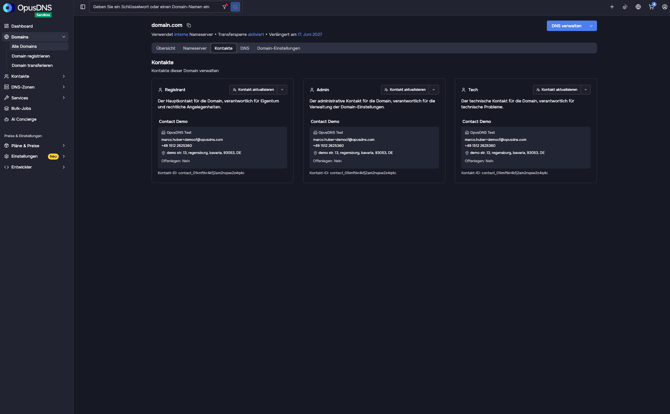The width and height of the screenshot is (670, 414).
Task: Click the icon left of the globe
Action: click(x=625, y=7)
